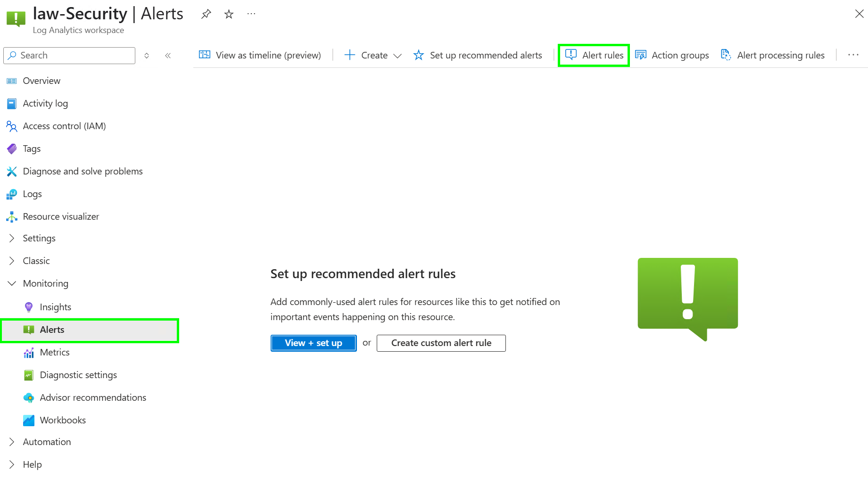Expand the Help section
This screenshot has height=479, width=868.
(12, 465)
